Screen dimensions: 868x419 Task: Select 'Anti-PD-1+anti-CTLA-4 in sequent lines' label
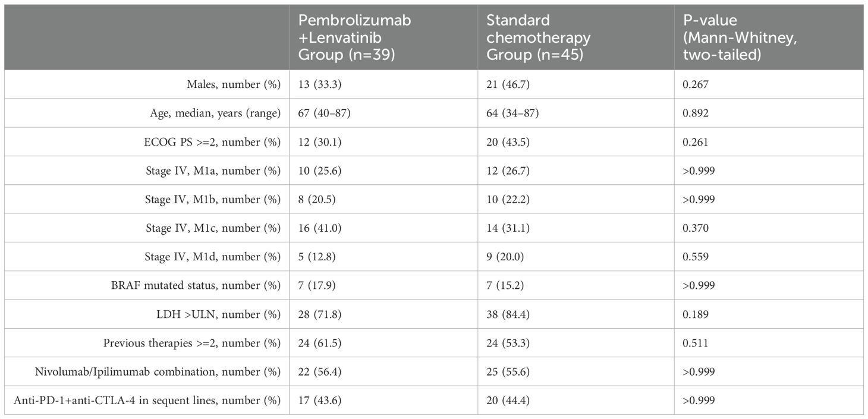coord(147,400)
